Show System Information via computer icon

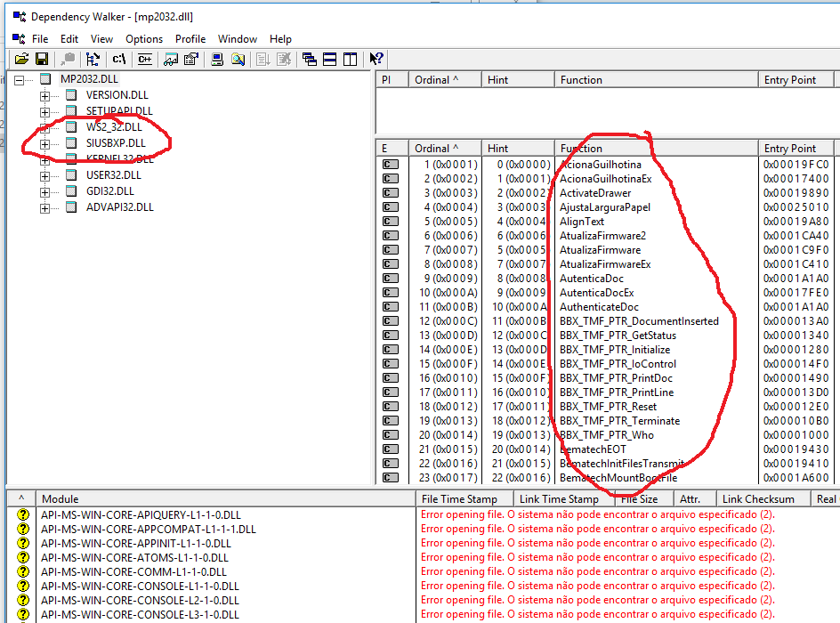click(216, 60)
